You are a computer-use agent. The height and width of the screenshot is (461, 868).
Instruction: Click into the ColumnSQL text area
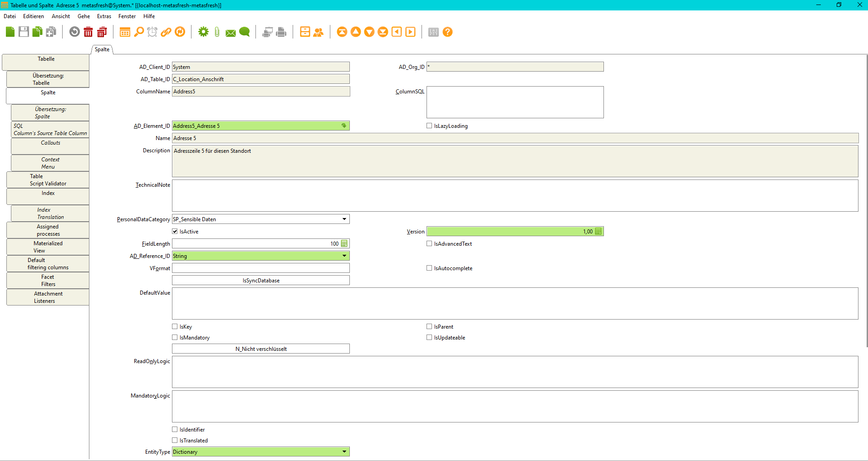click(515, 102)
